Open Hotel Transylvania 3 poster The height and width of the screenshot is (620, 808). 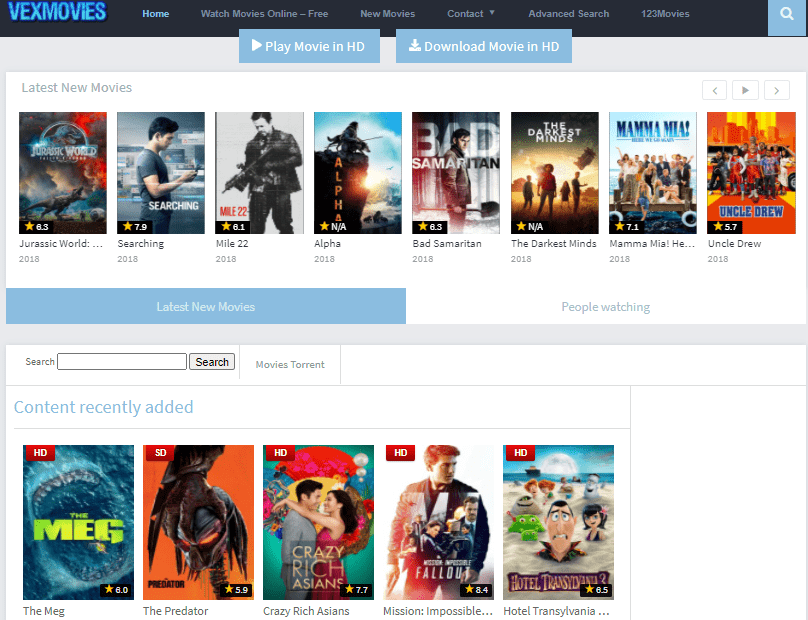[559, 522]
